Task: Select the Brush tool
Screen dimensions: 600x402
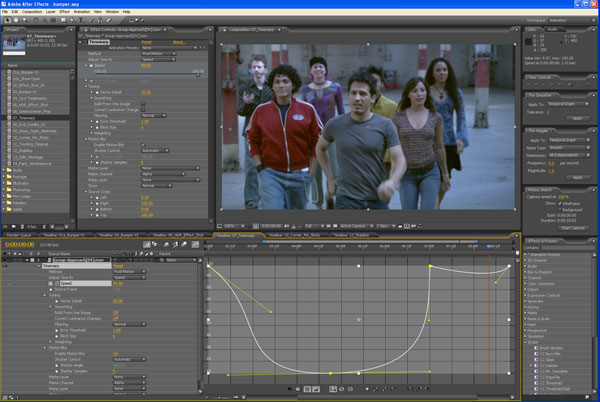Action: pos(91,20)
